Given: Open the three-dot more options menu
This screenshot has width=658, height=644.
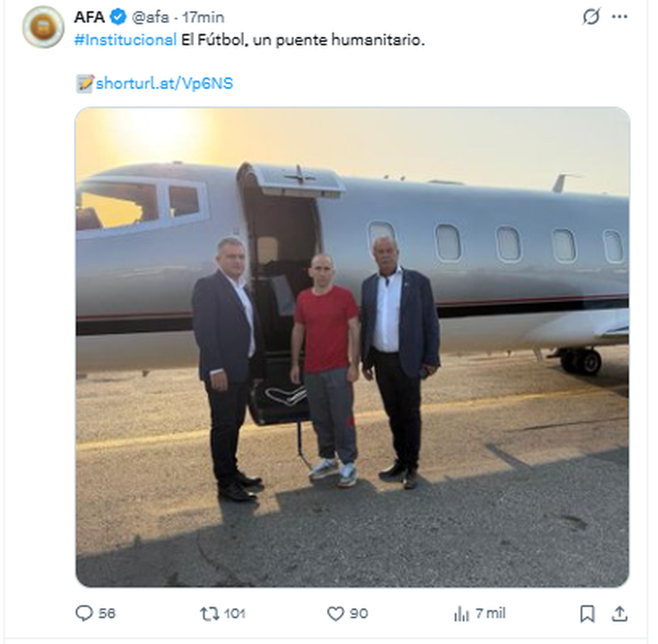Looking at the screenshot, I should pyautogui.click(x=620, y=17).
